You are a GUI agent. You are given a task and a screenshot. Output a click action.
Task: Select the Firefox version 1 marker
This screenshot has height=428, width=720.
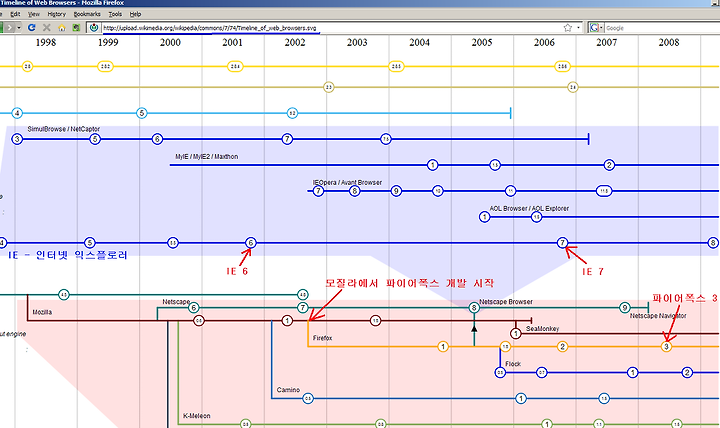coord(443,347)
